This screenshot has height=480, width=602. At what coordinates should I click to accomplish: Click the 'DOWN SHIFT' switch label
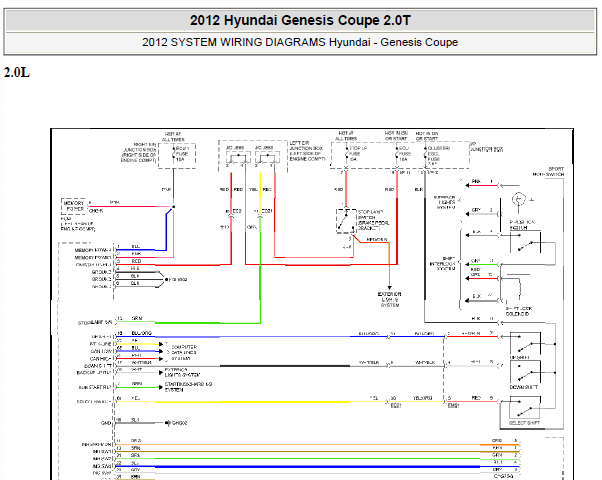pyautogui.click(x=523, y=387)
